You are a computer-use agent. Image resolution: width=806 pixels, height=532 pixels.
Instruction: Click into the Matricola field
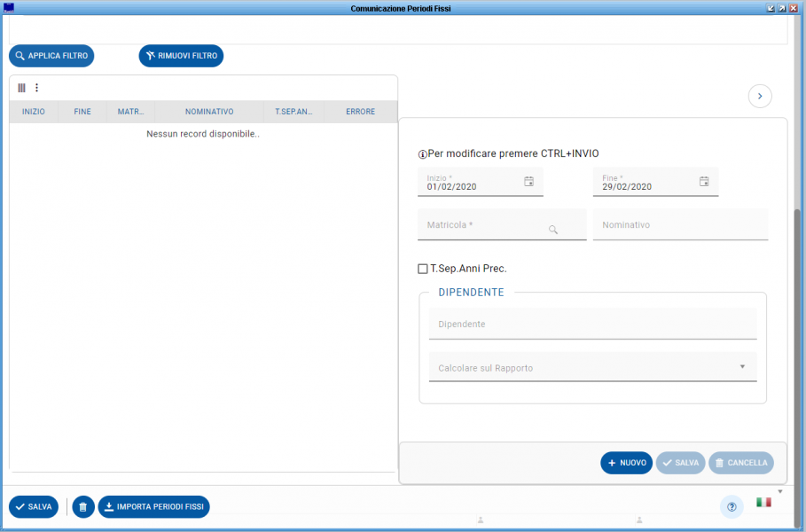(502, 224)
